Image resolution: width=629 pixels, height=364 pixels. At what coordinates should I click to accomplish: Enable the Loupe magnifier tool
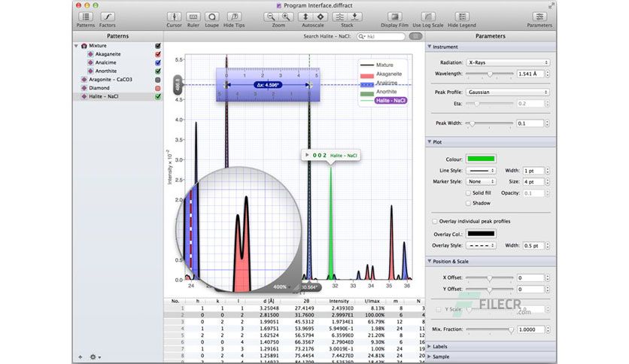[x=212, y=17]
